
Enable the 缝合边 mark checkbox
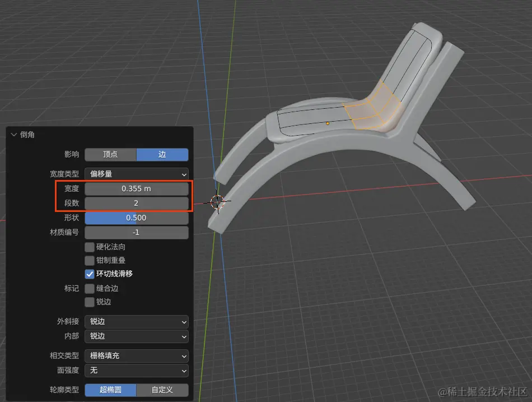(90, 289)
